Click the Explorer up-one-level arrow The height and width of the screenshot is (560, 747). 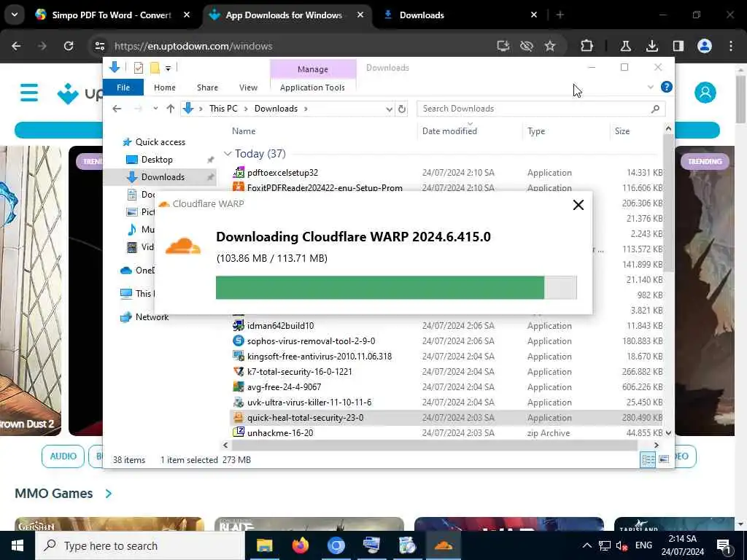coord(171,109)
